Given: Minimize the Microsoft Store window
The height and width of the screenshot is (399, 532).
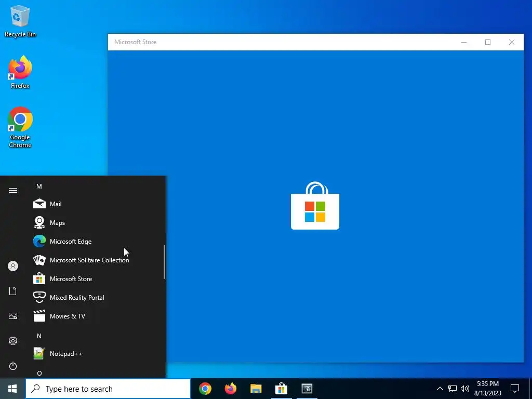Looking at the screenshot, I should pos(464,42).
